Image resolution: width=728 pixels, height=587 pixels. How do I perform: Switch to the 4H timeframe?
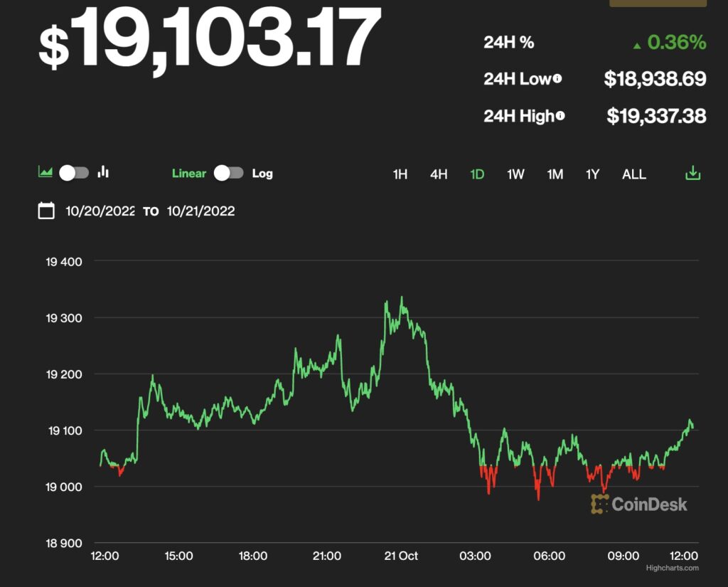(439, 174)
